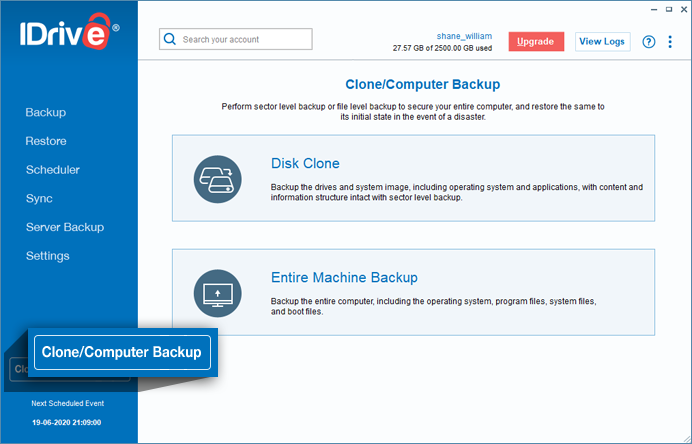Open the Disk Clone title link

tap(305, 163)
